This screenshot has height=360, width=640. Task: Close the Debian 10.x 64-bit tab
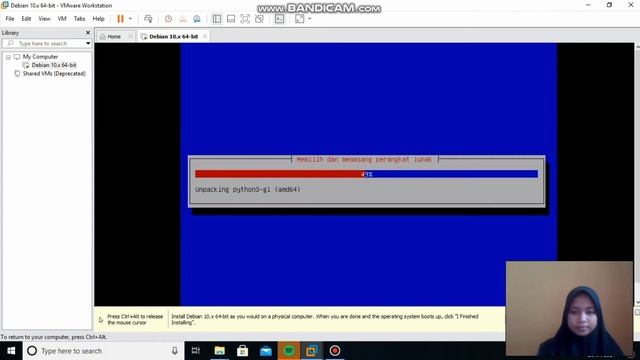205,36
